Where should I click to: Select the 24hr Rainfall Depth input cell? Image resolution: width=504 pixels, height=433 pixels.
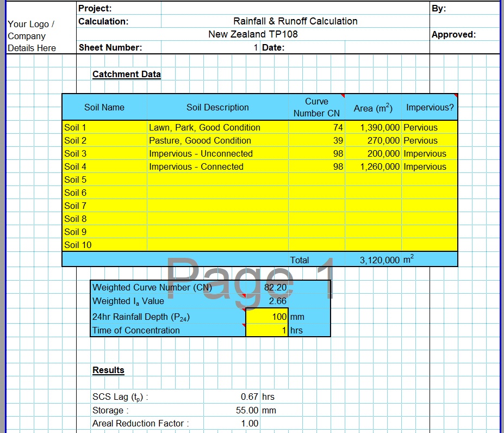click(267, 316)
